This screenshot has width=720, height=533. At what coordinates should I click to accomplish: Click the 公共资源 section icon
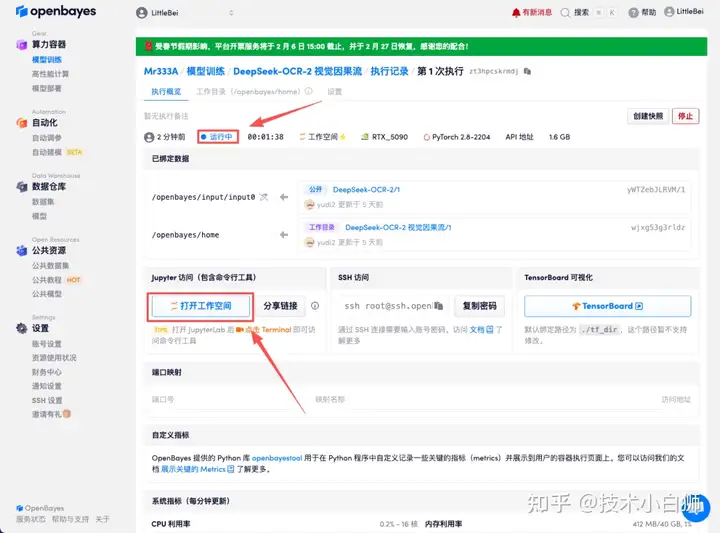(22, 250)
